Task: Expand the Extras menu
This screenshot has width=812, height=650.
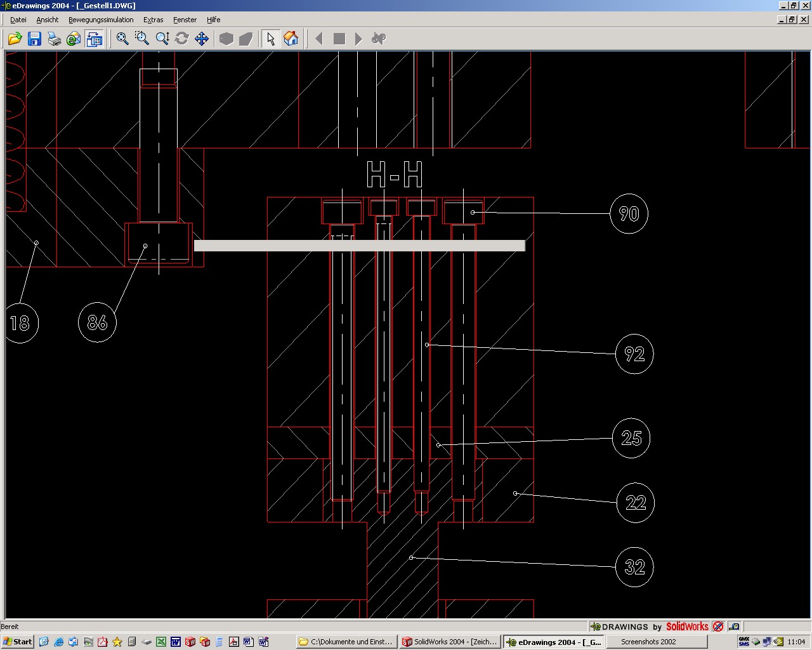Action: click(153, 20)
